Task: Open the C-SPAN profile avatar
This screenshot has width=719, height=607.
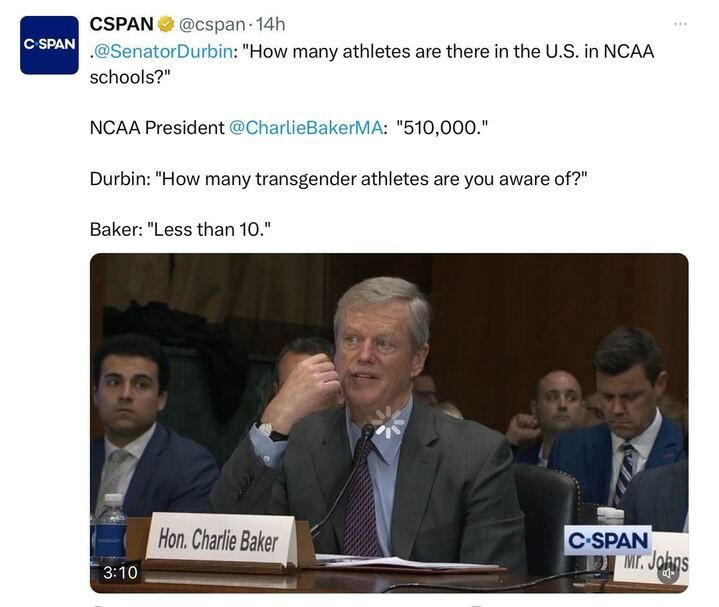Action: [49, 45]
